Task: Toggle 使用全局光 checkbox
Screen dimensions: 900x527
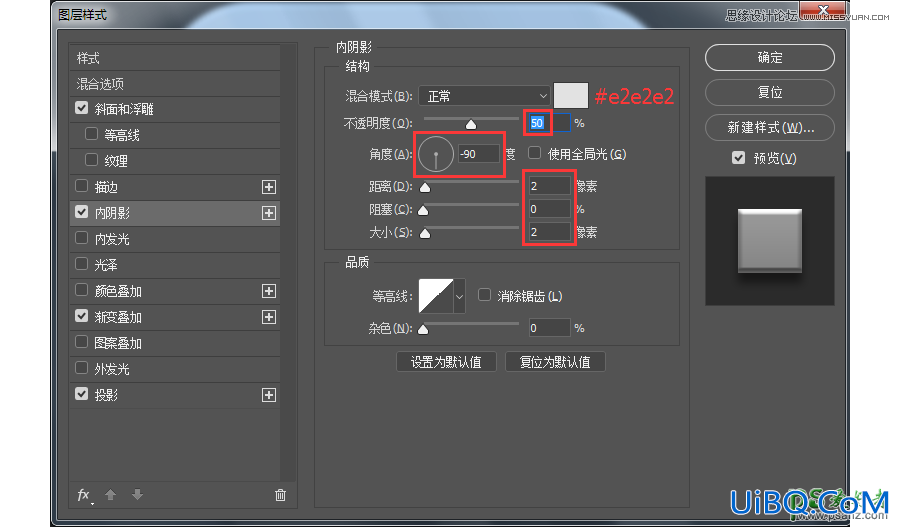Action: click(x=534, y=153)
